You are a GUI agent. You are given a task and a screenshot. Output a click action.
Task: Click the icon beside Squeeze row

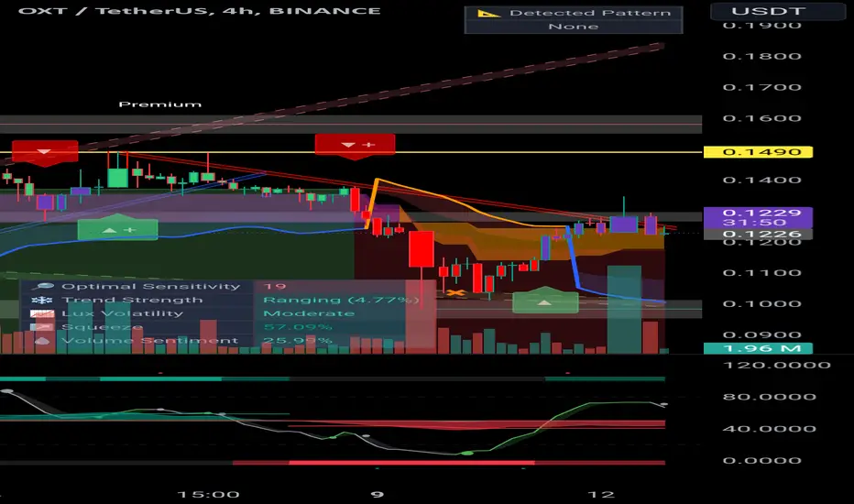tap(42, 327)
